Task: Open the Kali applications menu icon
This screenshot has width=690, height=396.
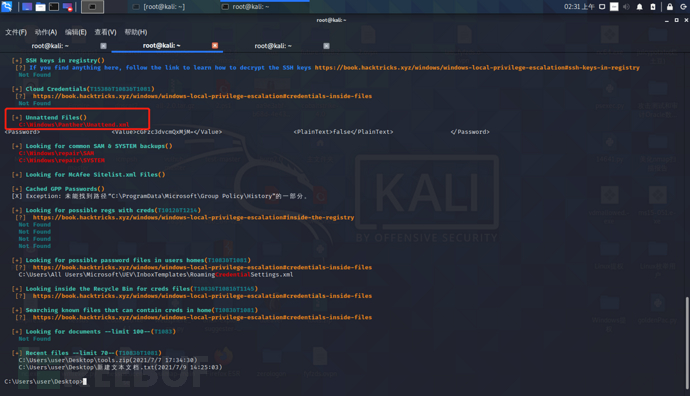Action: point(7,6)
